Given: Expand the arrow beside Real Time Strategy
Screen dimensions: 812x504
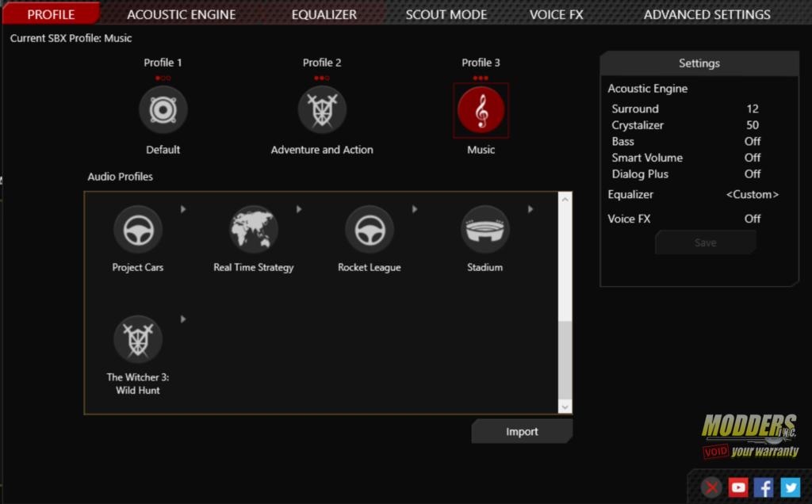Looking at the screenshot, I should (x=299, y=209).
